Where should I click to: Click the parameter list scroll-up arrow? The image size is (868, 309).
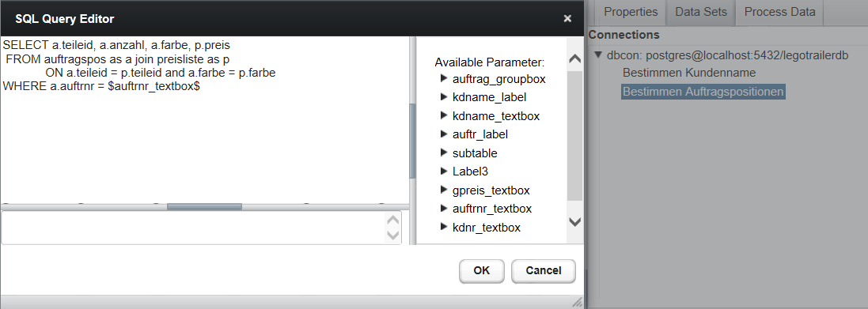pyautogui.click(x=575, y=58)
